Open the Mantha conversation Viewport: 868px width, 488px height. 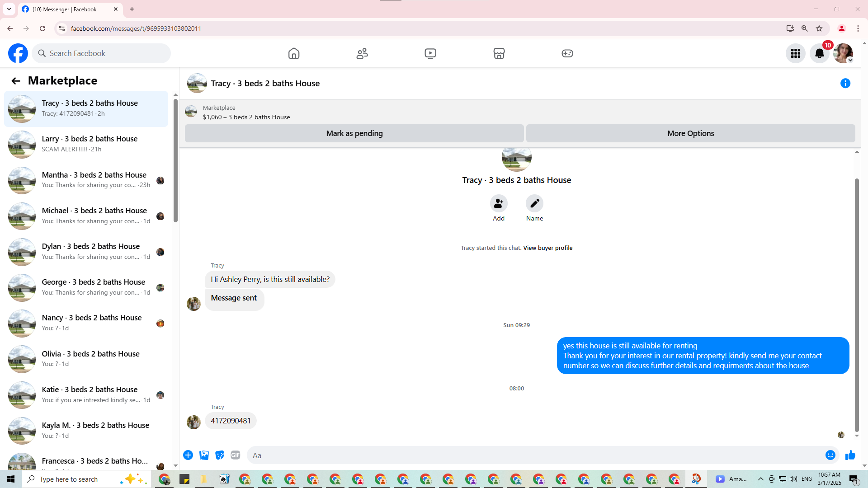coord(86,180)
